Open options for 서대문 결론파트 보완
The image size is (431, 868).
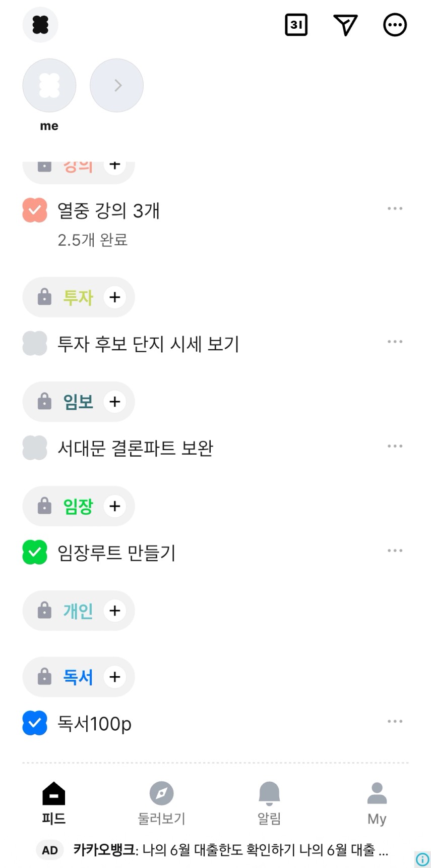(x=395, y=446)
